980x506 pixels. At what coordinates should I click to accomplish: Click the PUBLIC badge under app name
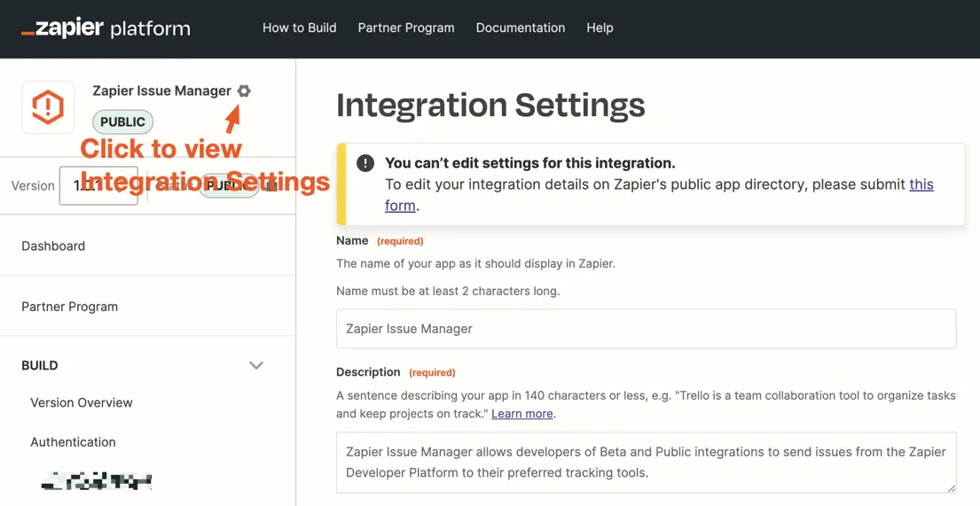(x=122, y=121)
